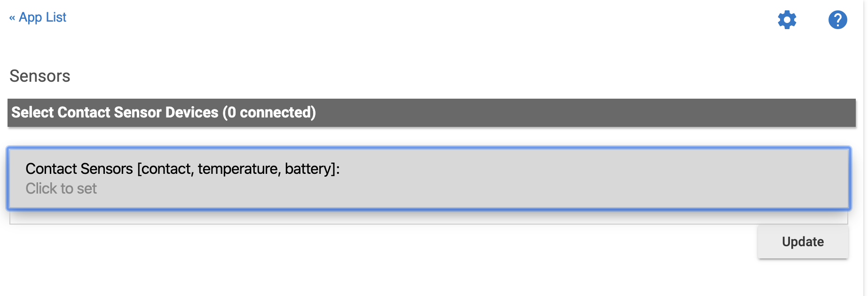Choose contact sensors in the gray selection box
The width and height of the screenshot is (868, 296).
point(429,178)
